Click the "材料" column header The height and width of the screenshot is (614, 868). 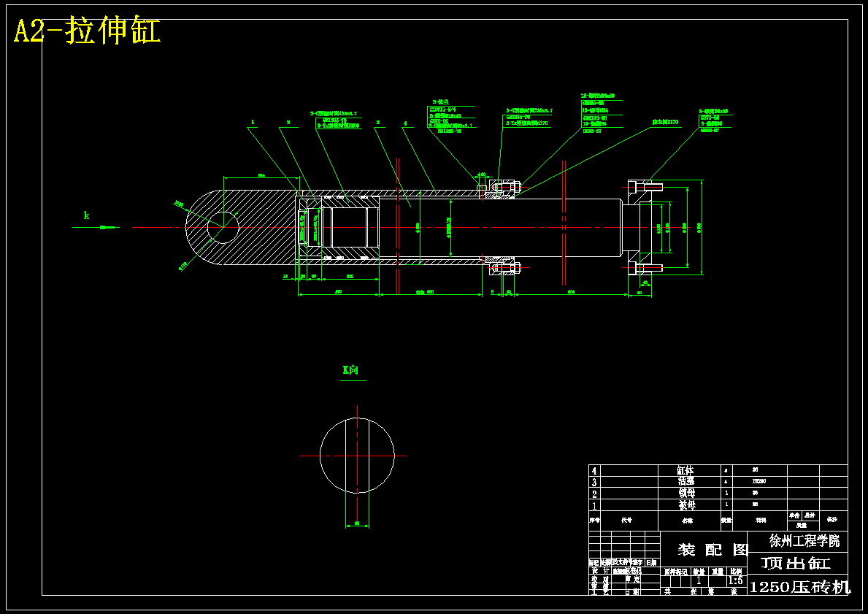pyautogui.click(x=761, y=521)
